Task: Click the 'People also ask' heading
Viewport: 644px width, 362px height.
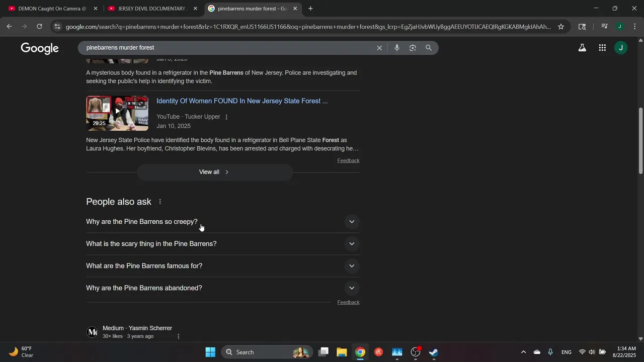Action: (119, 202)
